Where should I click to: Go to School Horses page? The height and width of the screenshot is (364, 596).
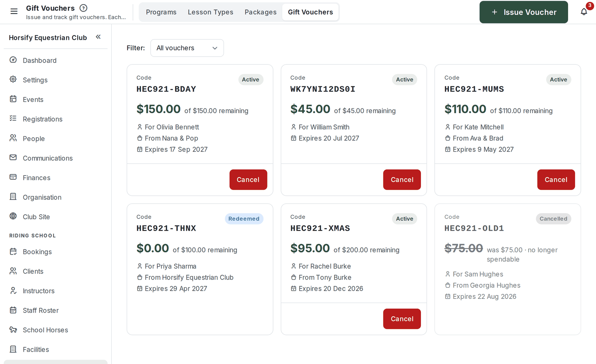[x=56, y=330]
